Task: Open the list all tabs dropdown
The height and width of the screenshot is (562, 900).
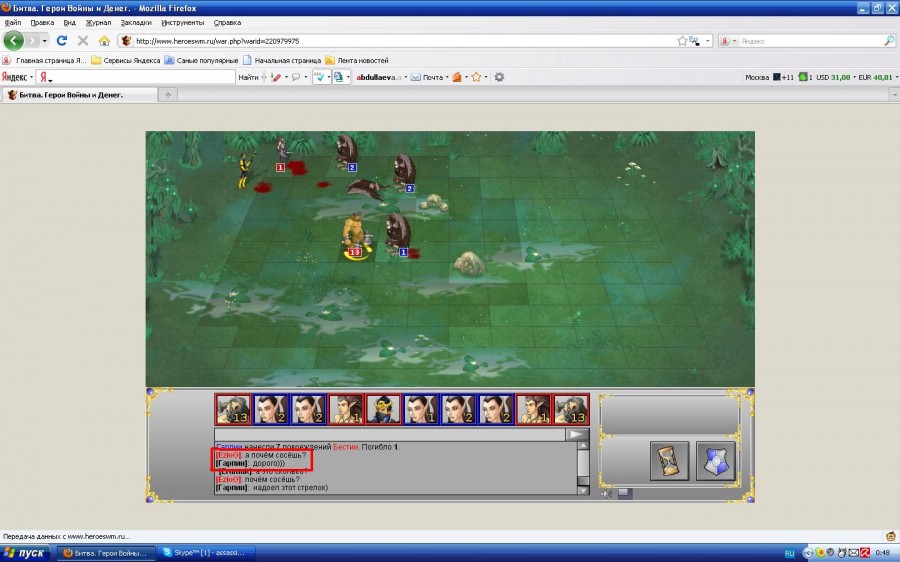Action: [x=894, y=95]
